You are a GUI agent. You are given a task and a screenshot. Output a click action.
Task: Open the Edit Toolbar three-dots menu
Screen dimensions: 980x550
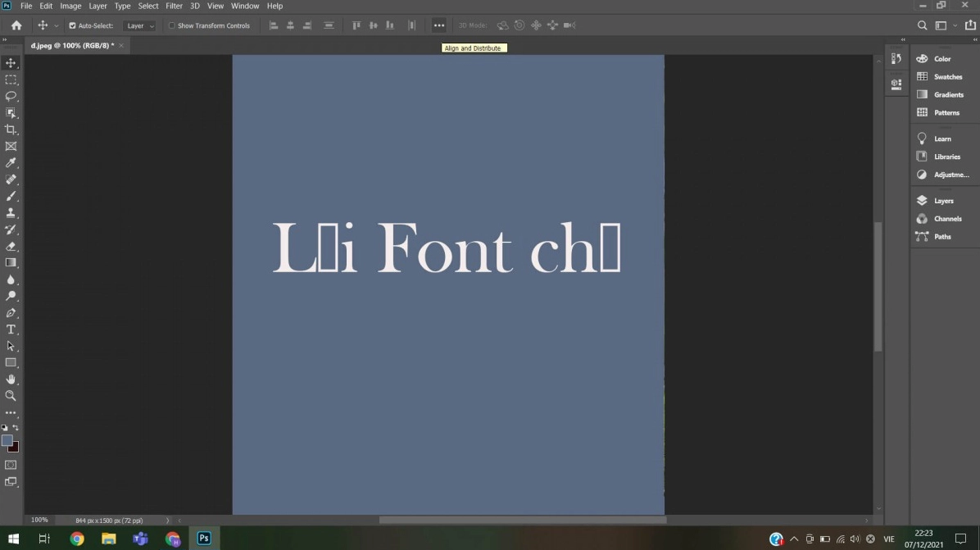point(11,412)
